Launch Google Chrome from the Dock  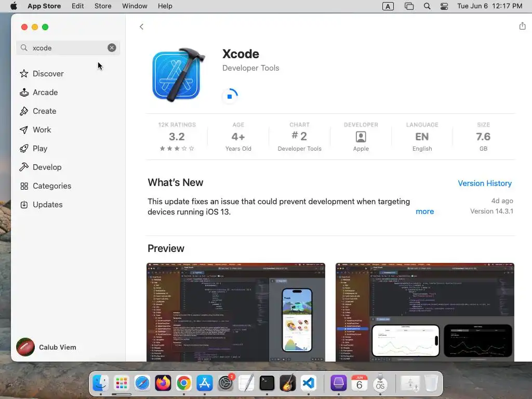click(183, 383)
